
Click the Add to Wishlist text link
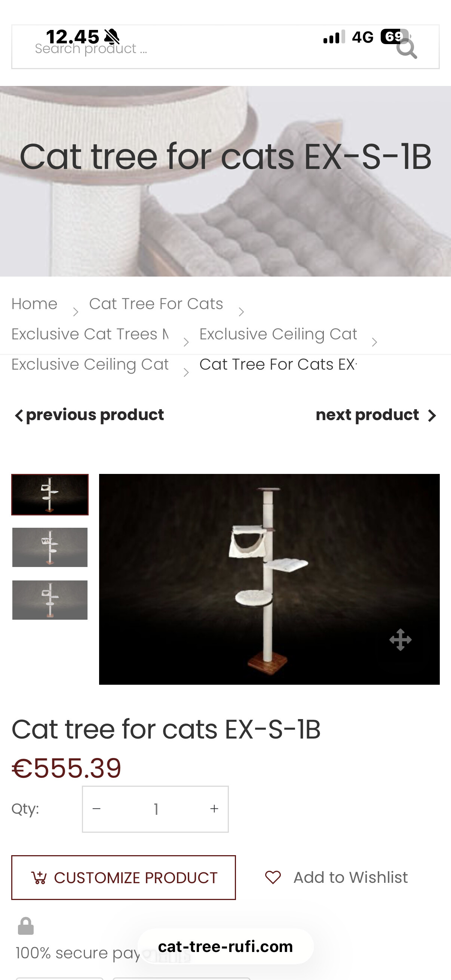(x=350, y=877)
